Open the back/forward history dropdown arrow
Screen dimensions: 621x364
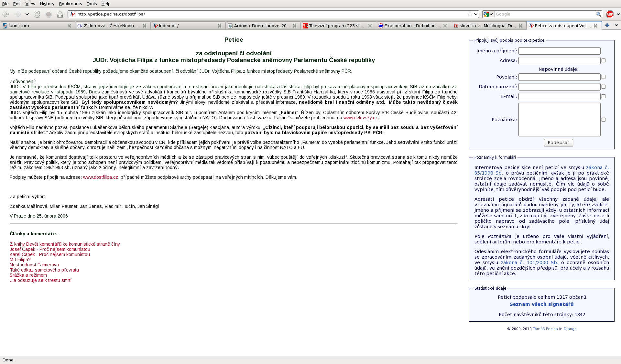[x=27, y=14]
